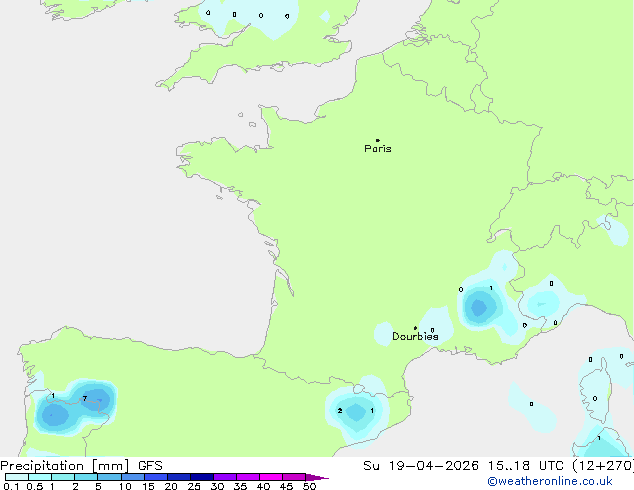Select the 0.5 to 1 mm legend swatch

[40, 477]
